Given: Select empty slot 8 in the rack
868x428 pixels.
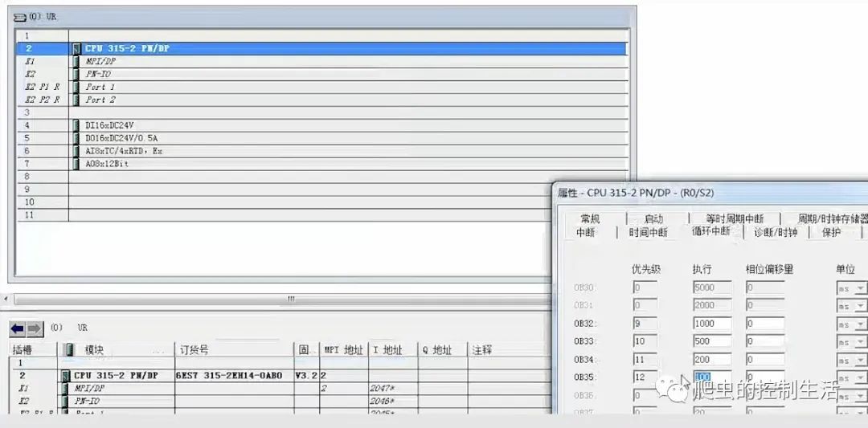Looking at the screenshot, I should [x=322, y=177].
